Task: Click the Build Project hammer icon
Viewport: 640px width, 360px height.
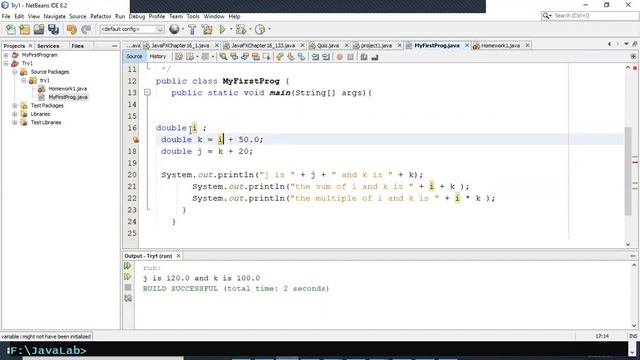Action: 192,29
